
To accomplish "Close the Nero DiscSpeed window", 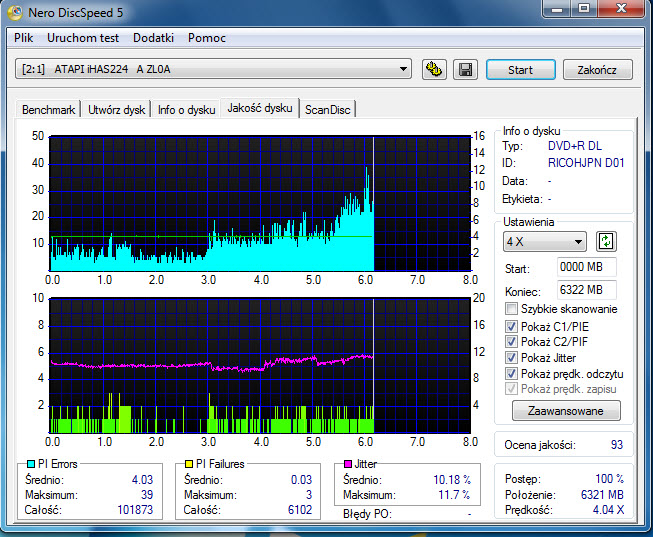I will click(621, 8).
